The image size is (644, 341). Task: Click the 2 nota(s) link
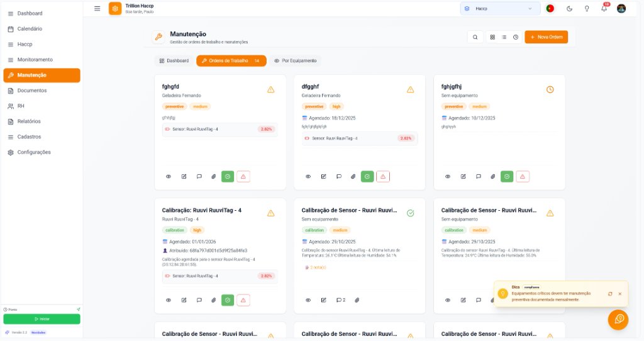[x=316, y=267]
